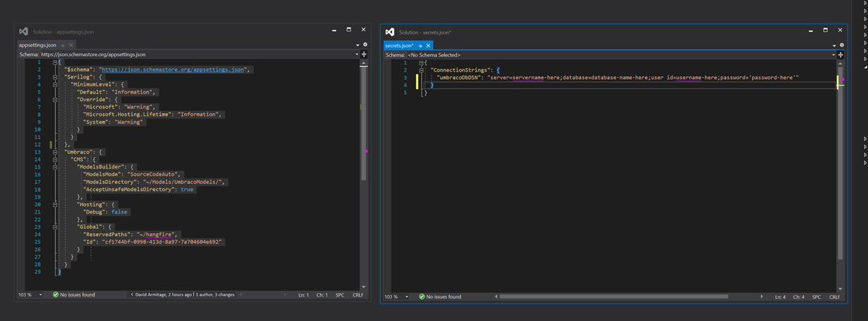Viewport: 868px width, 321px height.
Task: Click 'David Armitage, 2 hours ago' annotation
Action: [x=163, y=295]
